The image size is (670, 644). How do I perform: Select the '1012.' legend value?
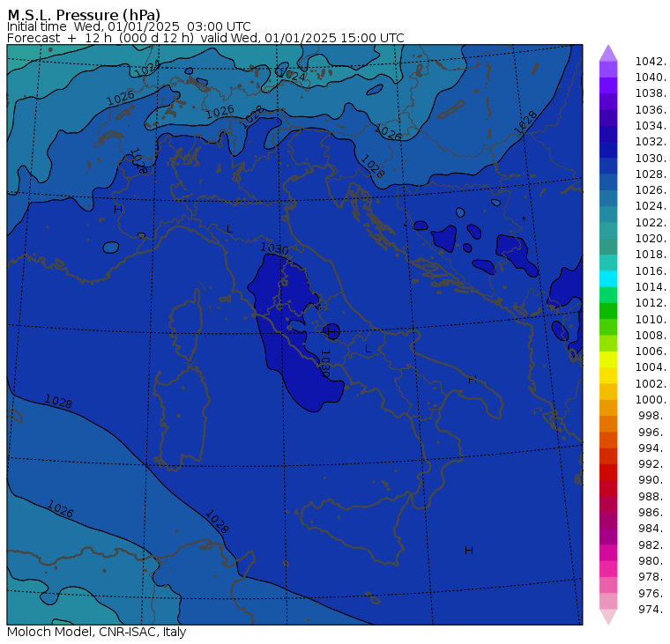click(651, 302)
